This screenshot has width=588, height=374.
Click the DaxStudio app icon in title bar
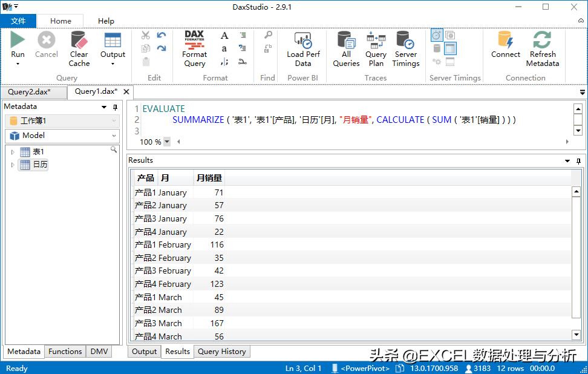pyautogui.click(x=7, y=7)
